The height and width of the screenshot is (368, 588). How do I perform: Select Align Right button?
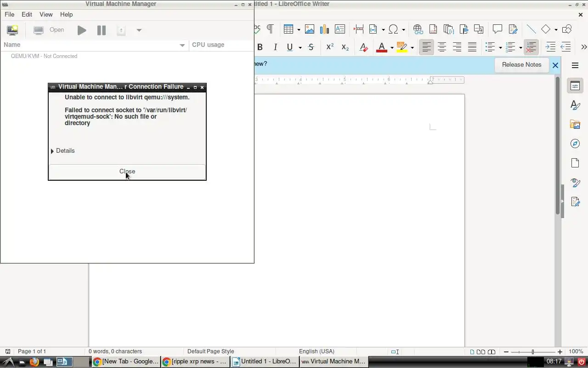coord(457,47)
